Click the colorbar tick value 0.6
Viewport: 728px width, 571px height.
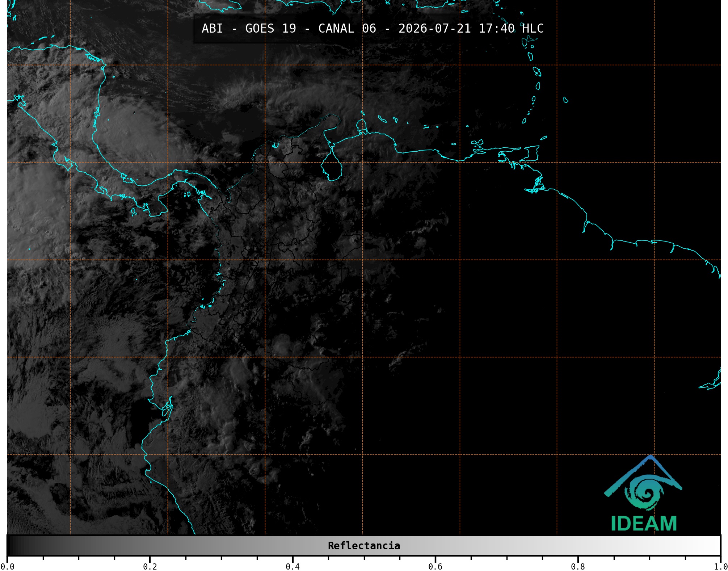435,566
